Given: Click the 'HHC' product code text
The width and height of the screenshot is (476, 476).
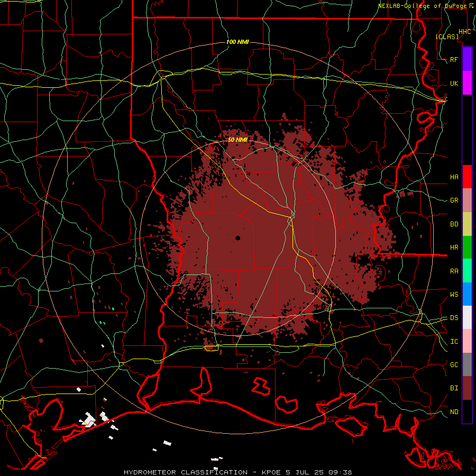Looking at the screenshot, I should point(465,32).
